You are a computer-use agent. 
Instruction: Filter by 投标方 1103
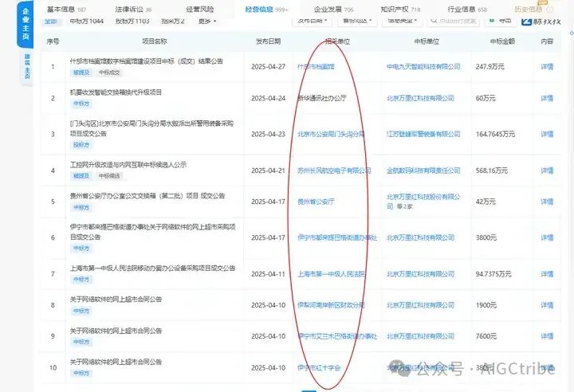coord(132,22)
